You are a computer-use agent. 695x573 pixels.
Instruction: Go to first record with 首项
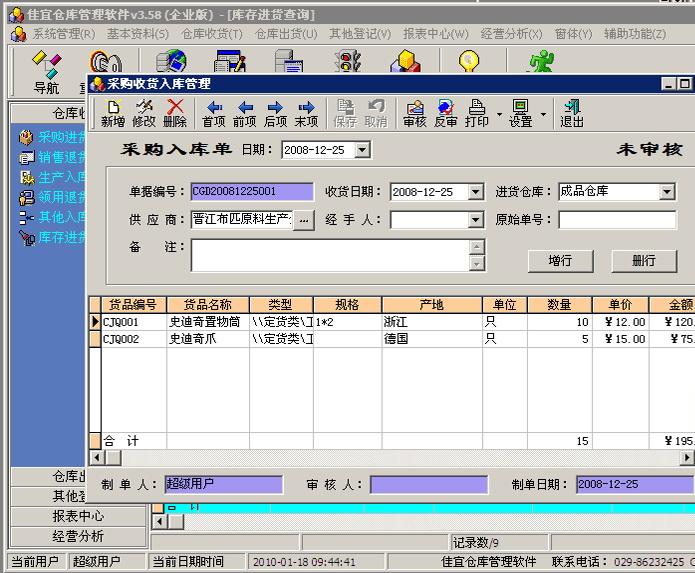(x=214, y=113)
